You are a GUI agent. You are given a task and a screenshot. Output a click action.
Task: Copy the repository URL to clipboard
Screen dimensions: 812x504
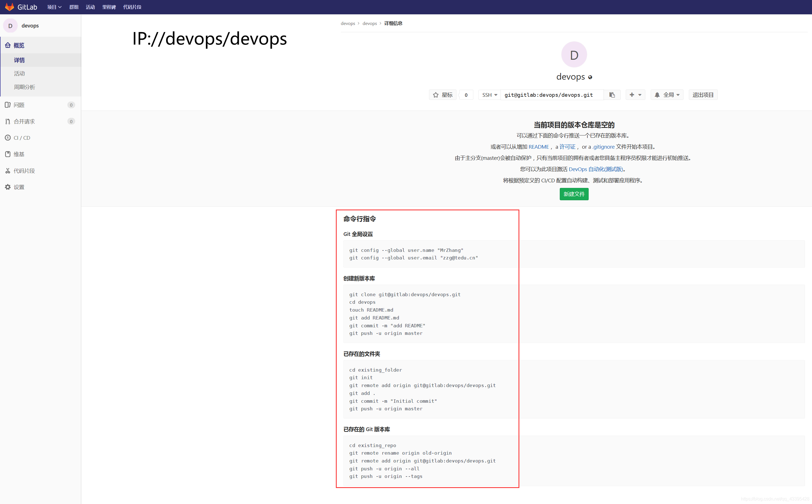pyautogui.click(x=612, y=95)
